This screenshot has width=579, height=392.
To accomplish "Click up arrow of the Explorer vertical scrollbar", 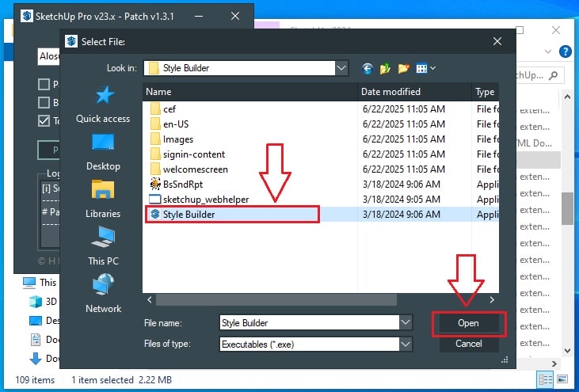I will coord(567,97).
